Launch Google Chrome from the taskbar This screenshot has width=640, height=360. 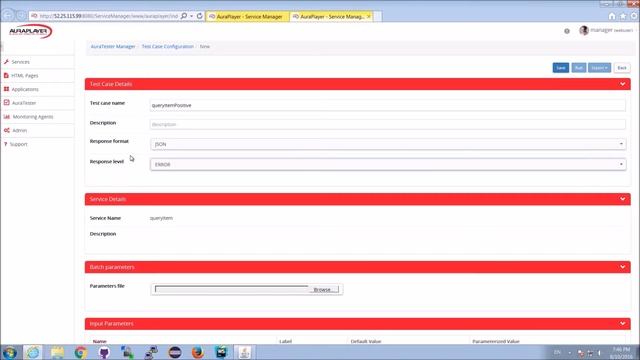point(80,352)
